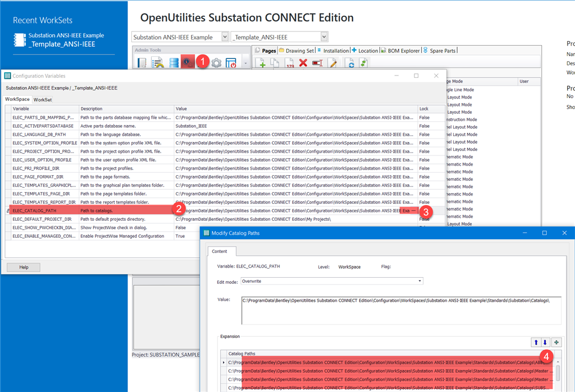This screenshot has height=392, width=575.
Task: Renumber pages with the 123 icon
Action: [x=289, y=63]
